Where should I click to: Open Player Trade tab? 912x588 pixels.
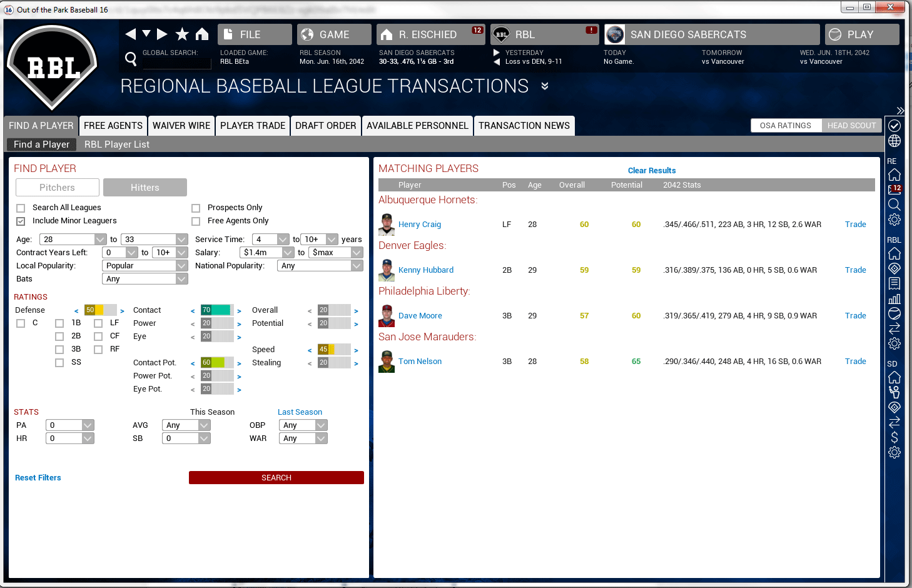(x=253, y=126)
